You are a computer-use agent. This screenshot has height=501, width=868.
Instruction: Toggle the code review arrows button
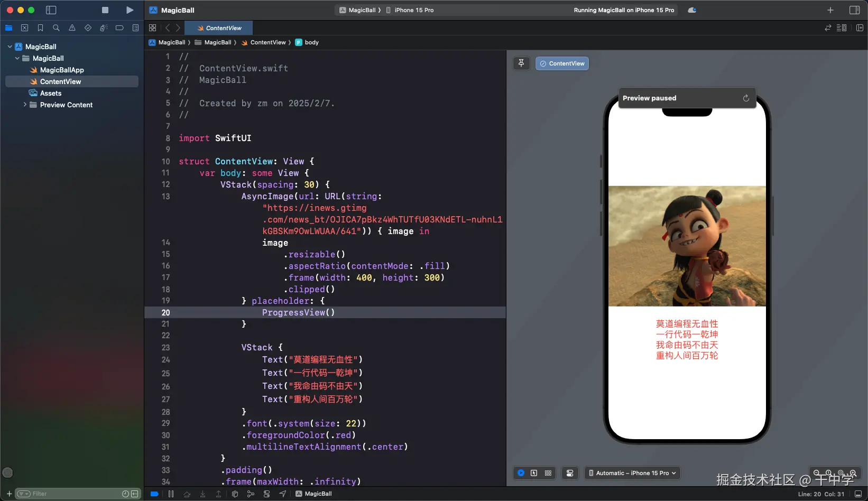point(828,28)
